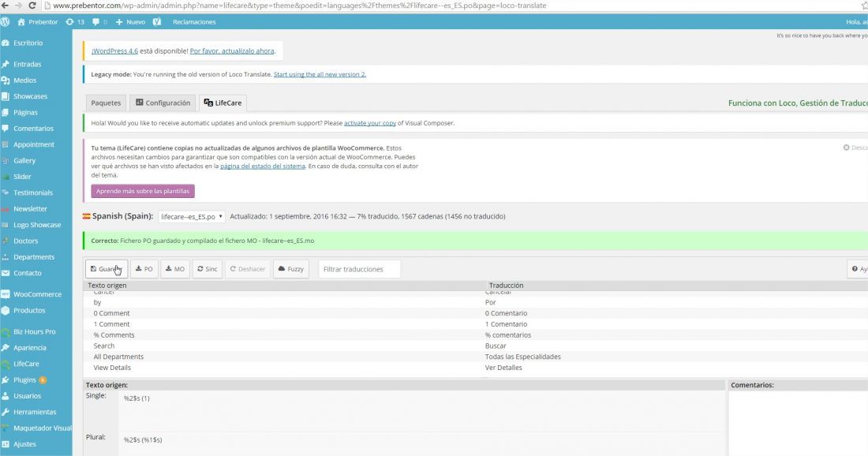Click the Deshacer undo button
The image size is (868, 456).
(248, 269)
